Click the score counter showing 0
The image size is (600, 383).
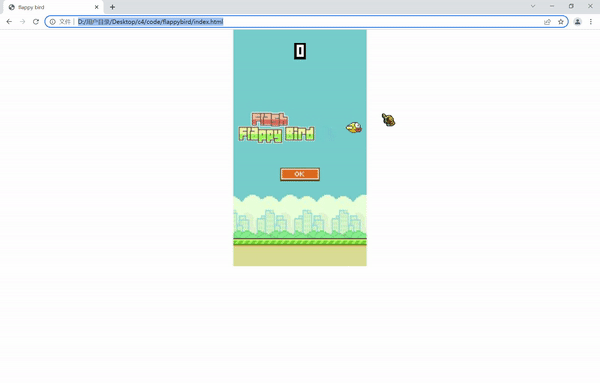[300, 51]
